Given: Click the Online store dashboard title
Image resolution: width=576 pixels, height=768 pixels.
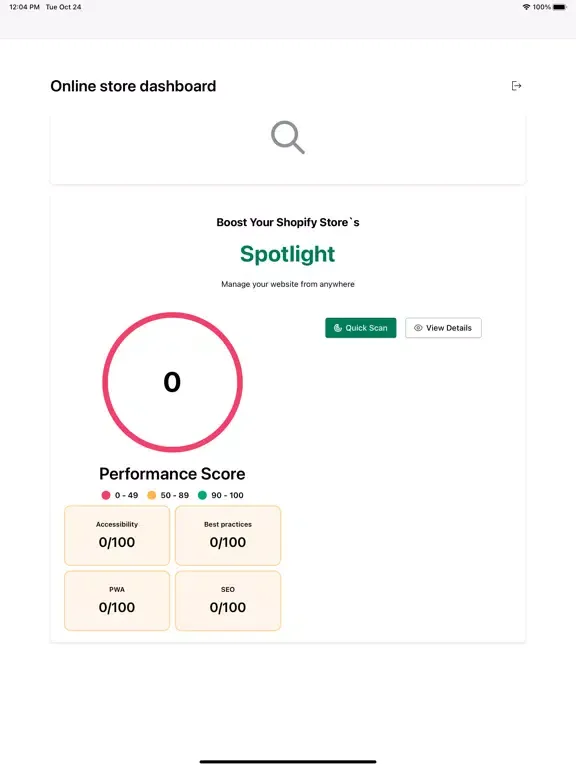Looking at the screenshot, I should point(133,86).
